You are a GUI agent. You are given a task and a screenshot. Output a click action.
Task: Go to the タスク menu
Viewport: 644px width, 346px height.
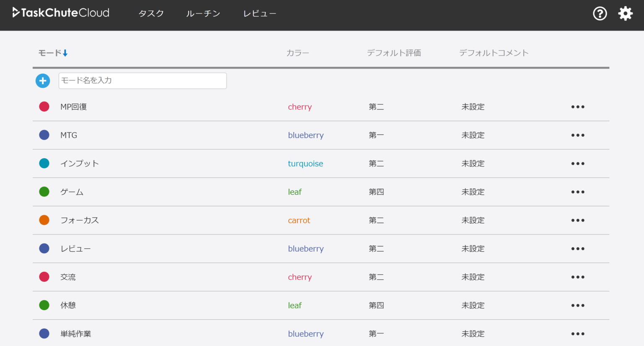click(151, 13)
